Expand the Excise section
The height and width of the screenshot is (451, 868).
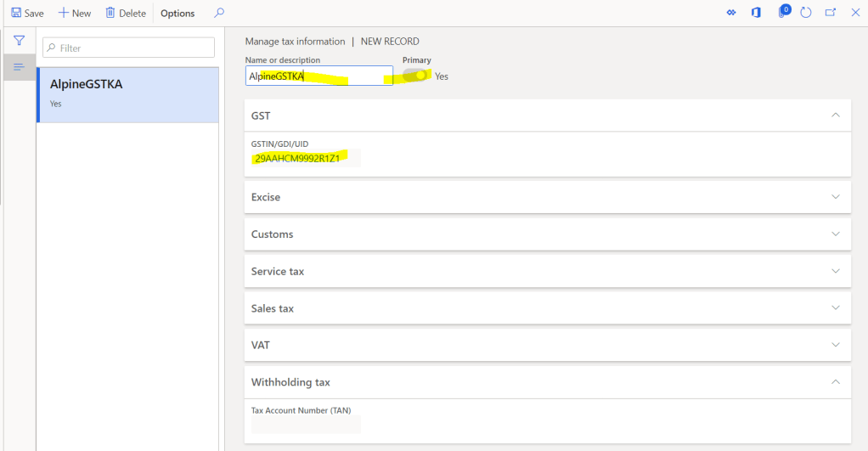[x=835, y=197]
